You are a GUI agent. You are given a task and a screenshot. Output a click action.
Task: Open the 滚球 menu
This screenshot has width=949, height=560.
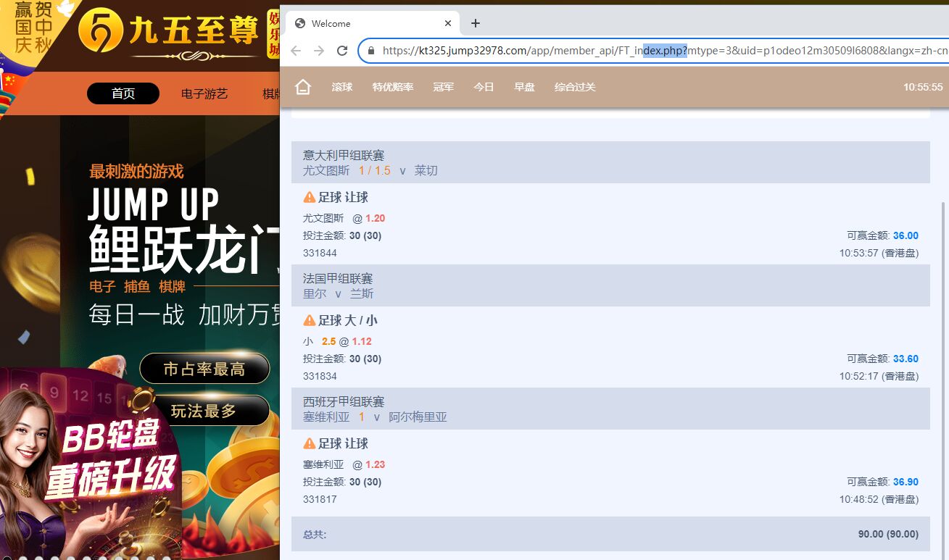(x=342, y=87)
